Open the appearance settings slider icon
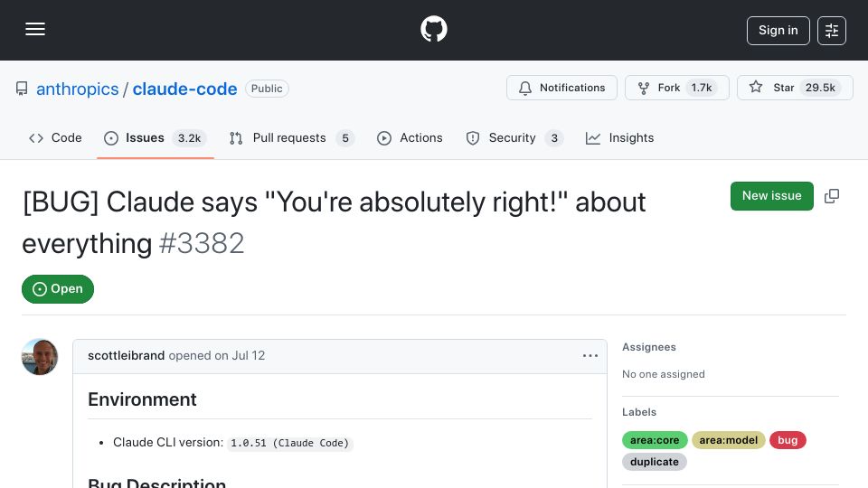 [x=832, y=31]
